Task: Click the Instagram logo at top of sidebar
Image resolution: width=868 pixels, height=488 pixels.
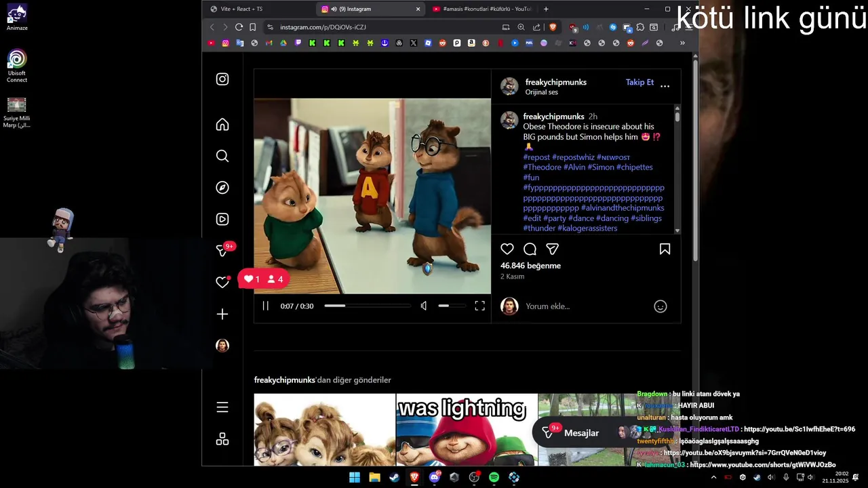Action: (222, 79)
